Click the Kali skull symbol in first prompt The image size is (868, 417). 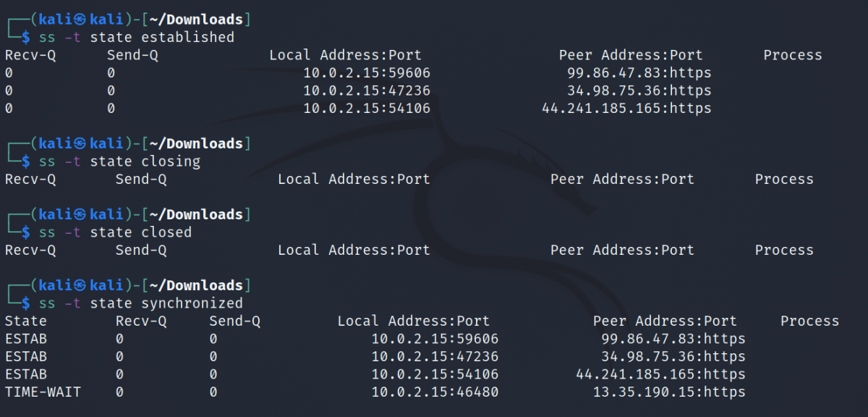(x=80, y=19)
